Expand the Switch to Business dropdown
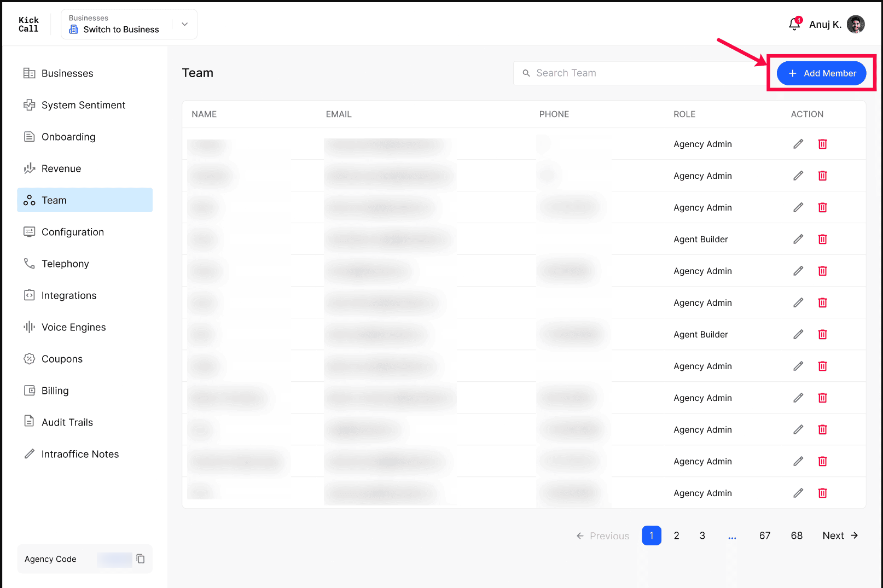Viewport: 883px width, 588px height. [129, 24]
